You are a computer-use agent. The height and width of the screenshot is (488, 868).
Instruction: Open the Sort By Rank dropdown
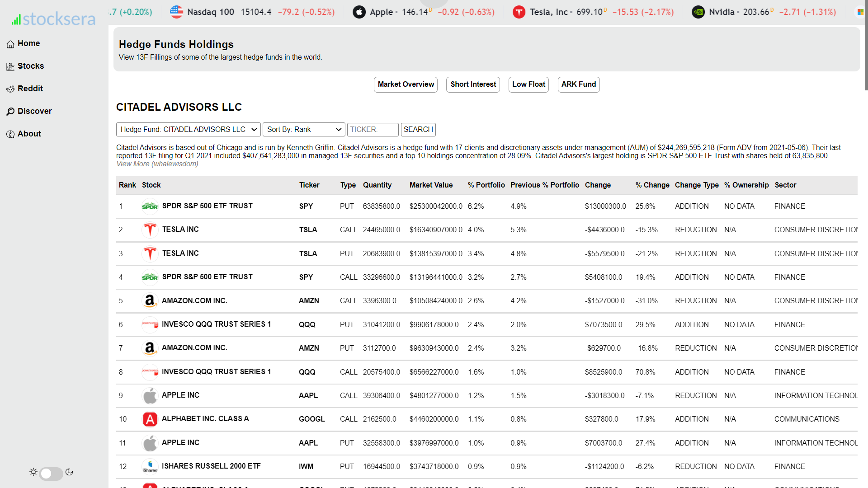304,130
